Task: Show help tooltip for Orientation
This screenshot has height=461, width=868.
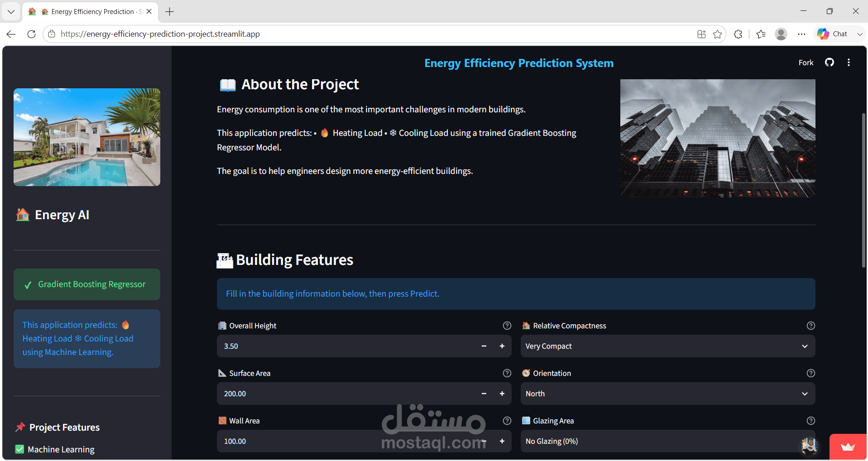Action: pyautogui.click(x=811, y=373)
